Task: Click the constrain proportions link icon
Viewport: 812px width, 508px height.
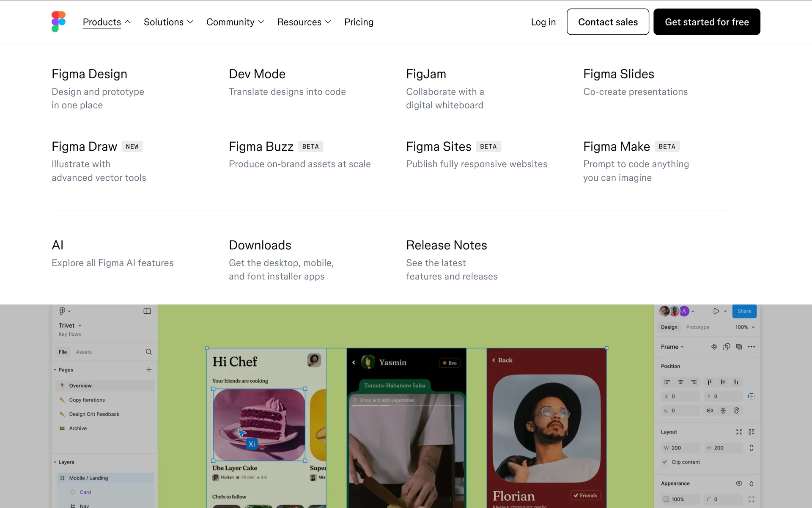Action: pos(751,448)
